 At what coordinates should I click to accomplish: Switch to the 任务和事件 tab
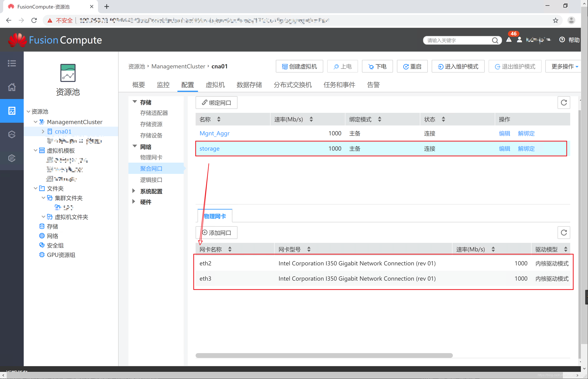(339, 85)
